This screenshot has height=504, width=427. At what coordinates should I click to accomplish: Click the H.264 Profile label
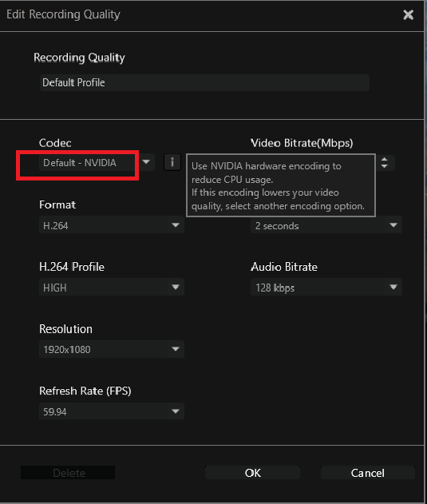coord(72,267)
